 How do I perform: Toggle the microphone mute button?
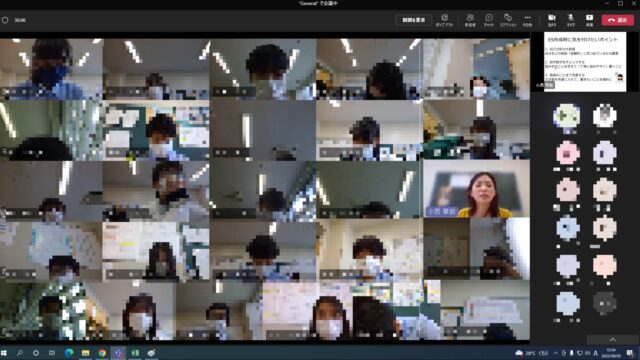[571, 20]
